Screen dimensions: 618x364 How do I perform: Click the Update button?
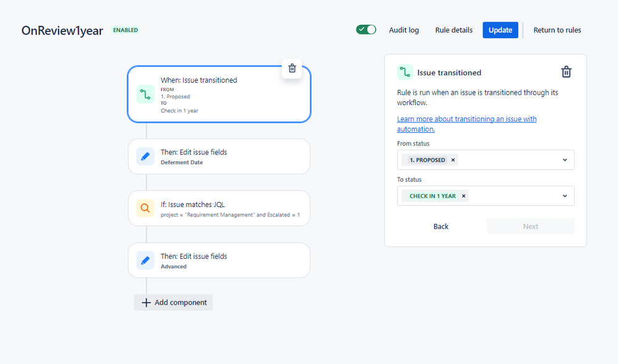pos(500,30)
